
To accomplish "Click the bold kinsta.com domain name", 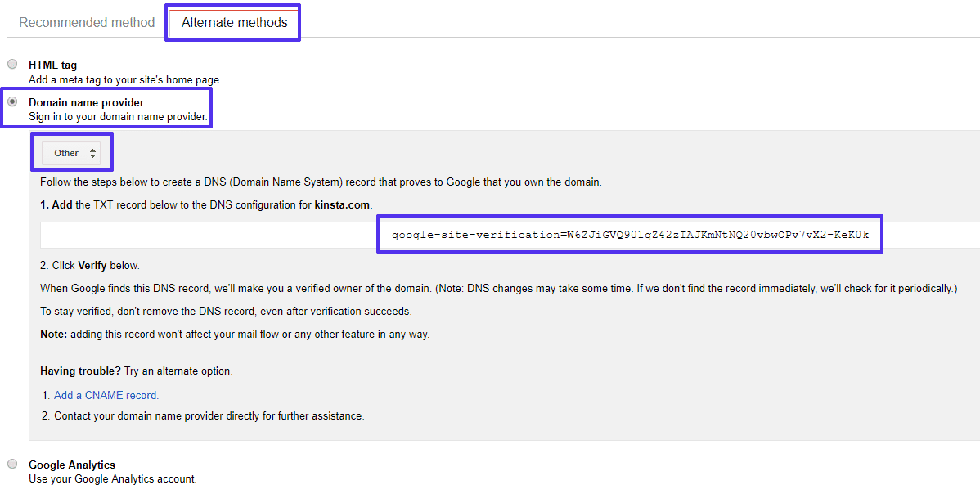I will (x=344, y=204).
